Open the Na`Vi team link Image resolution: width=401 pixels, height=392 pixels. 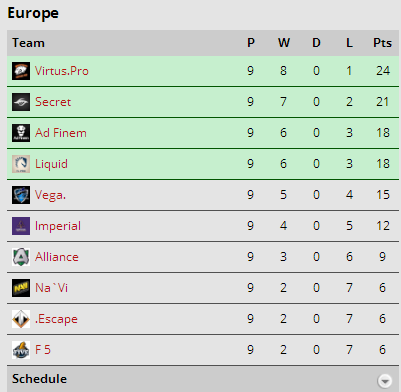click(x=51, y=288)
